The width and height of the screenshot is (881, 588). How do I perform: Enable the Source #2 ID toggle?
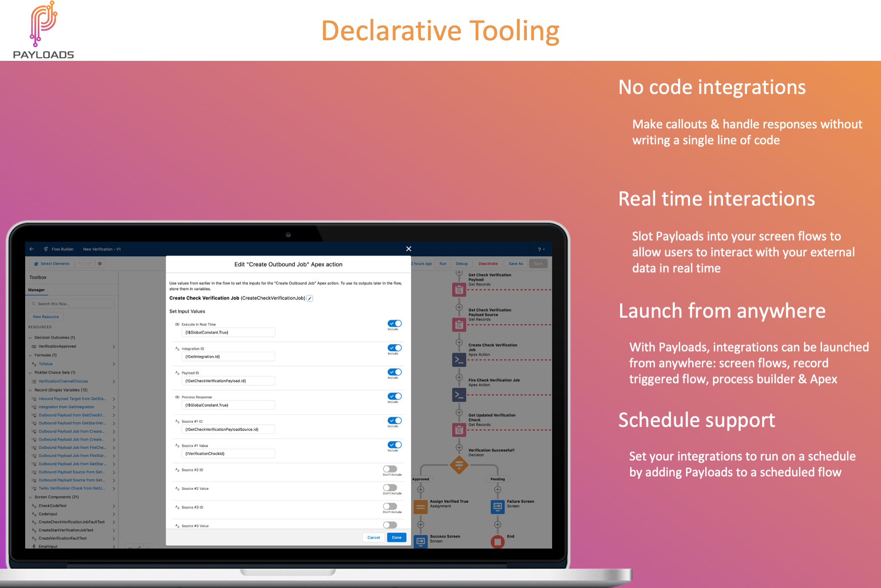(390, 469)
